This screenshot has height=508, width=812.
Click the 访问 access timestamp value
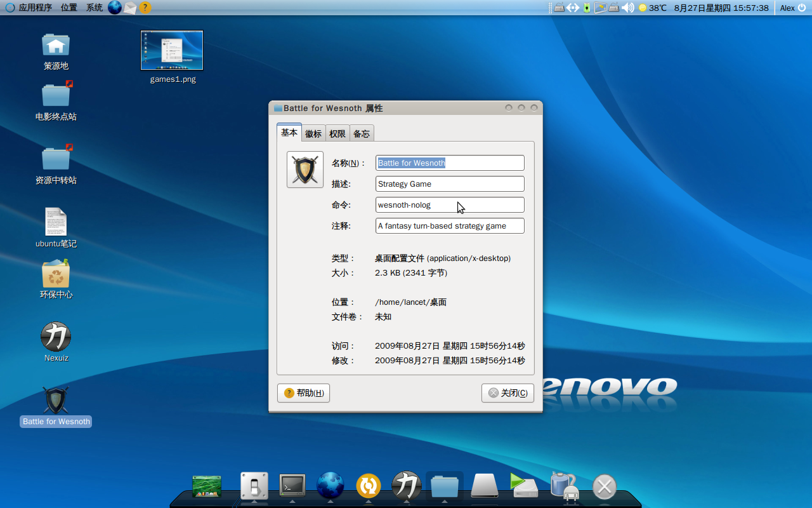[x=450, y=346]
